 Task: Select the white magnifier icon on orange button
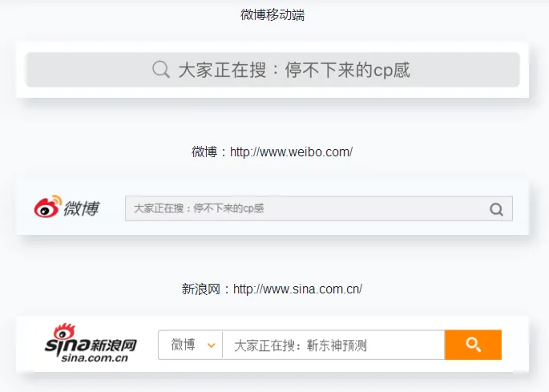point(473,345)
